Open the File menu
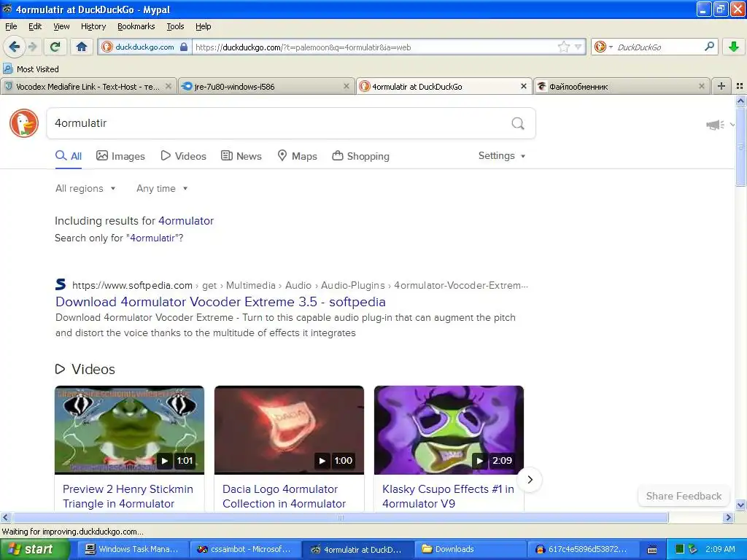This screenshot has height=560, width=747. pos(11,26)
